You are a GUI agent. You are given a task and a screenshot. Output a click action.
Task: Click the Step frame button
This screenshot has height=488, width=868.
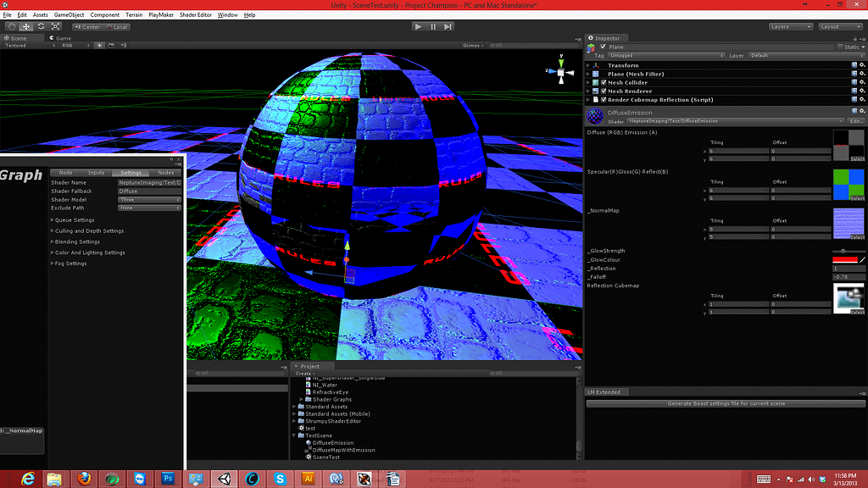449,26
